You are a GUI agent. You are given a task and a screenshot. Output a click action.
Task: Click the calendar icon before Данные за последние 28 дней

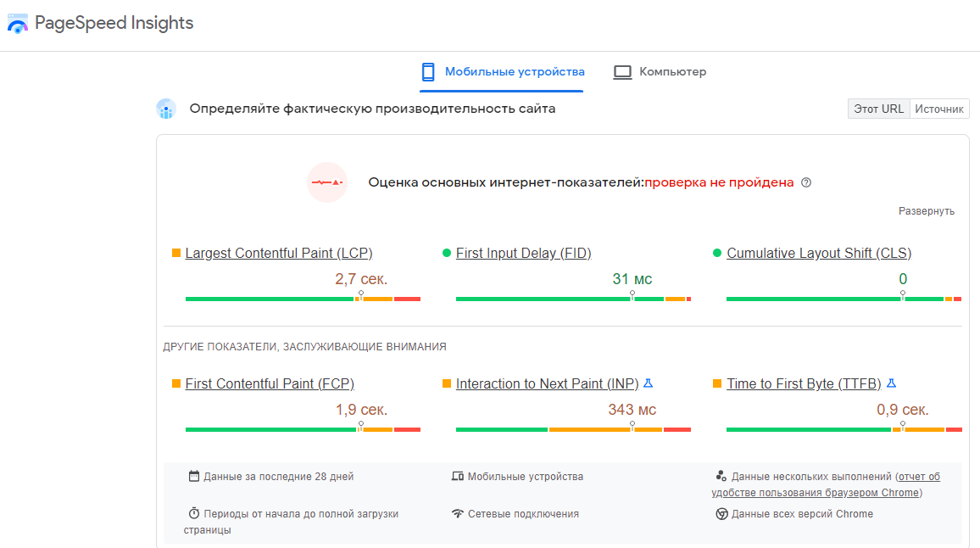(x=195, y=476)
